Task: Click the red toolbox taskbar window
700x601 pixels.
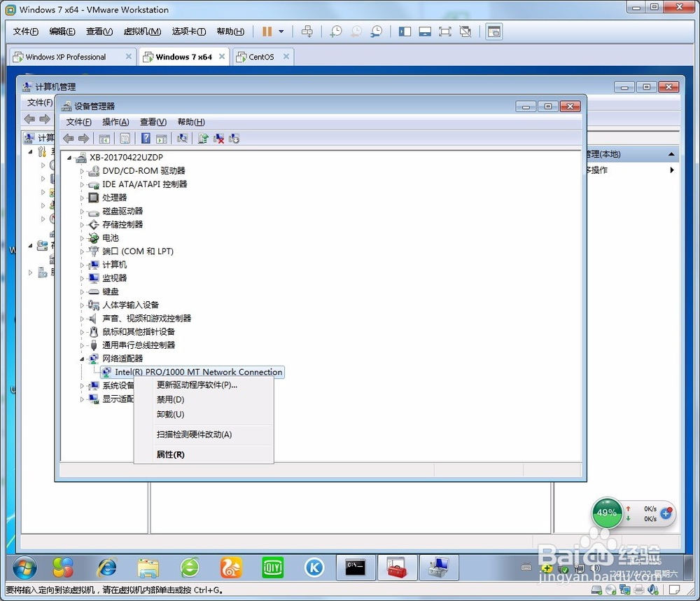Action: 397,567
